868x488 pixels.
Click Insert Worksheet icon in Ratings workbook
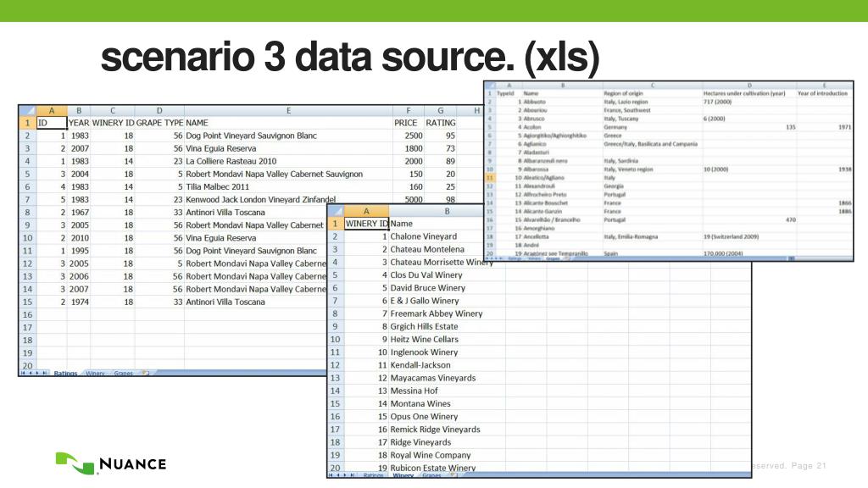[x=145, y=373]
